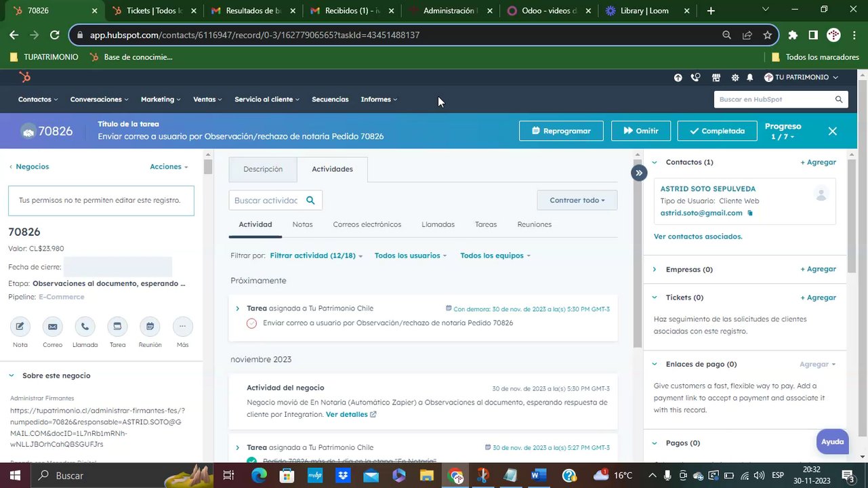Open Windows Start menu

[x=15, y=476]
